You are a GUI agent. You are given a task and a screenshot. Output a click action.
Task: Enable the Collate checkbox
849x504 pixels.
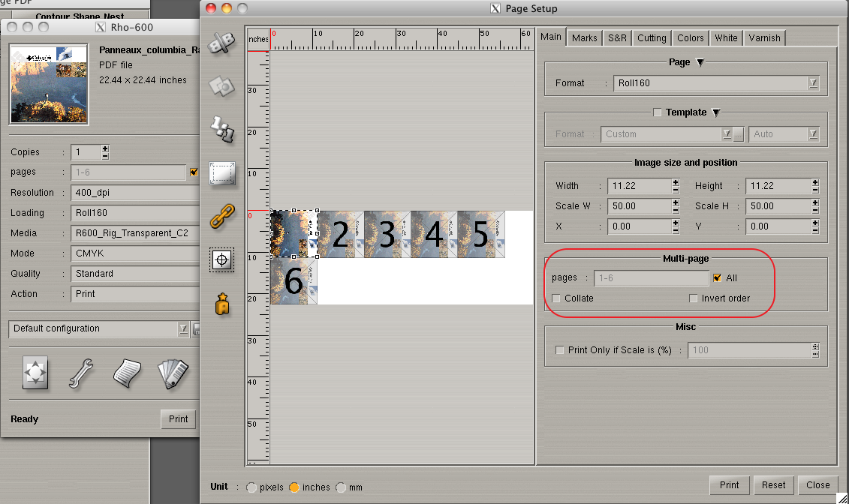(556, 298)
